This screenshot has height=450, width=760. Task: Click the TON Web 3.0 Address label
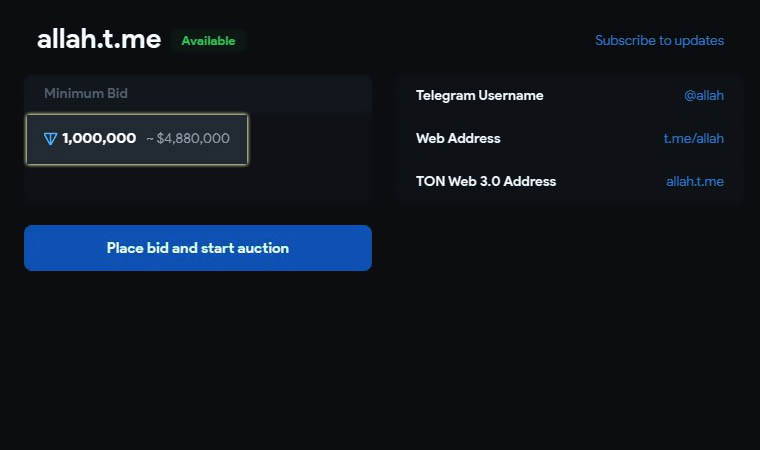tap(486, 182)
